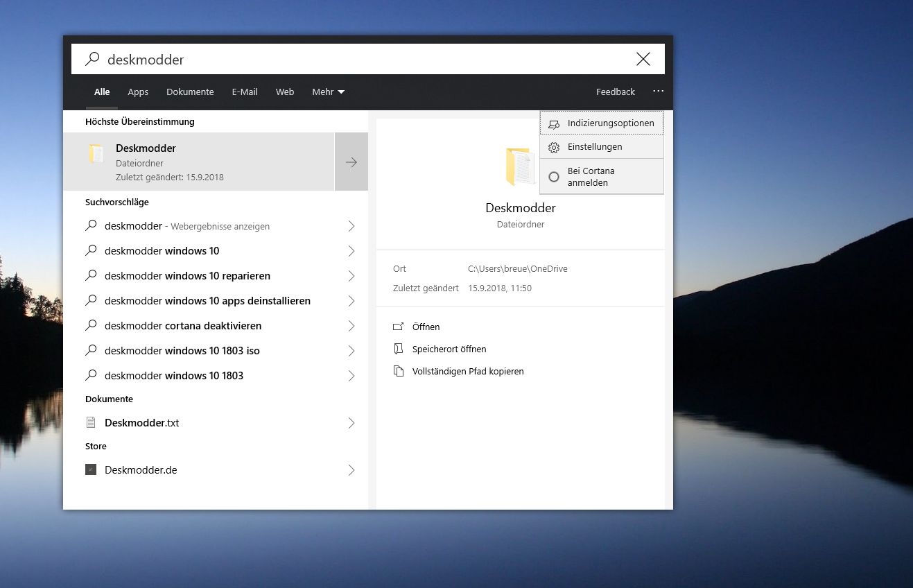Screen dimensions: 913x588
Task: Open the three-dots options menu
Action: (658, 92)
